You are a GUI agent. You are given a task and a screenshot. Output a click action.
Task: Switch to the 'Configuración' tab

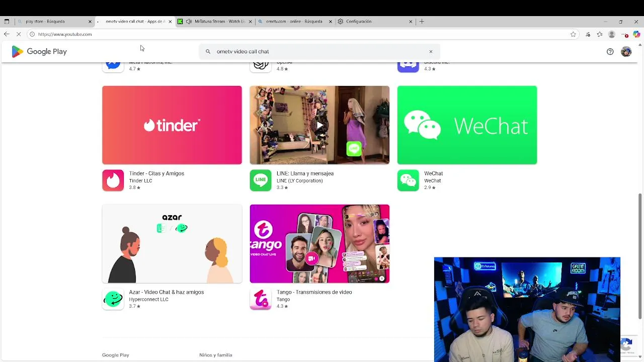click(x=375, y=22)
